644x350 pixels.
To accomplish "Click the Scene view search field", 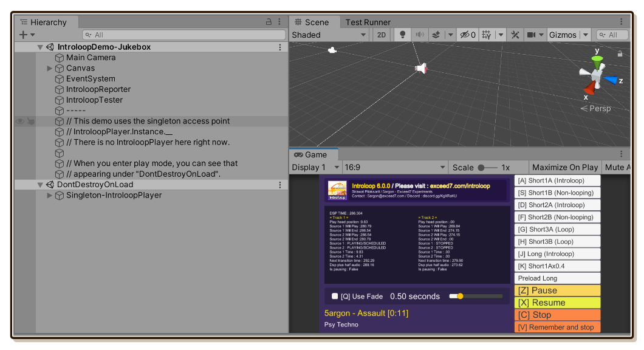I will coord(612,35).
